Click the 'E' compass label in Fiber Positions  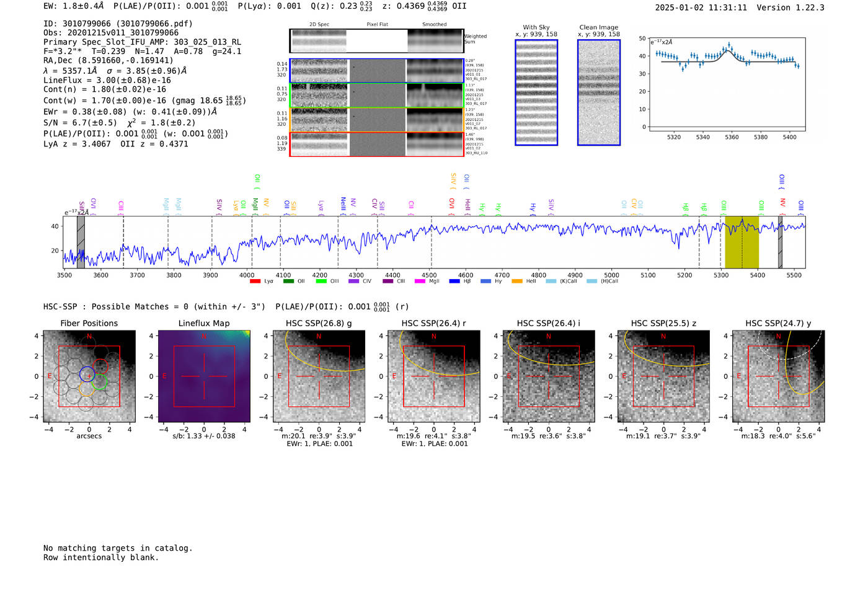(x=50, y=376)
